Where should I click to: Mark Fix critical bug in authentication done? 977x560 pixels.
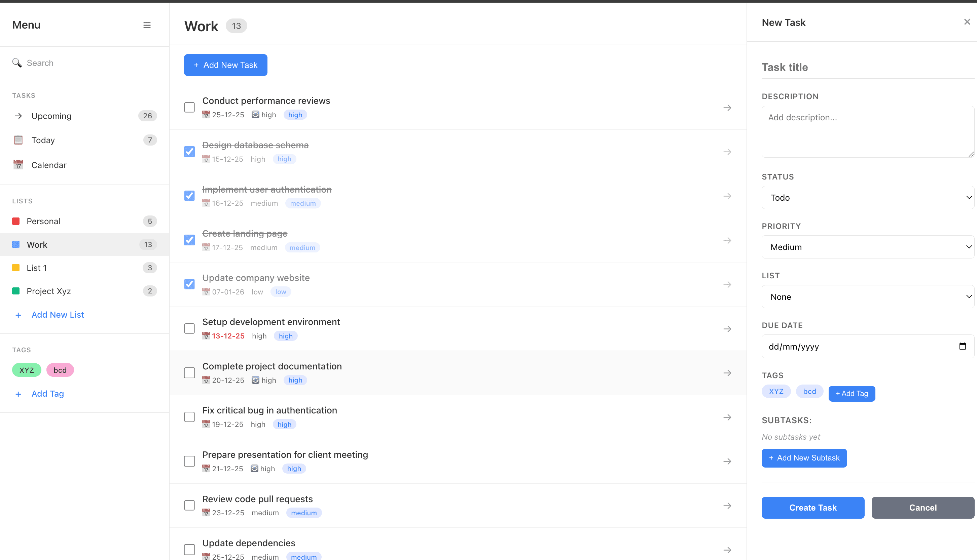(189, 417)
